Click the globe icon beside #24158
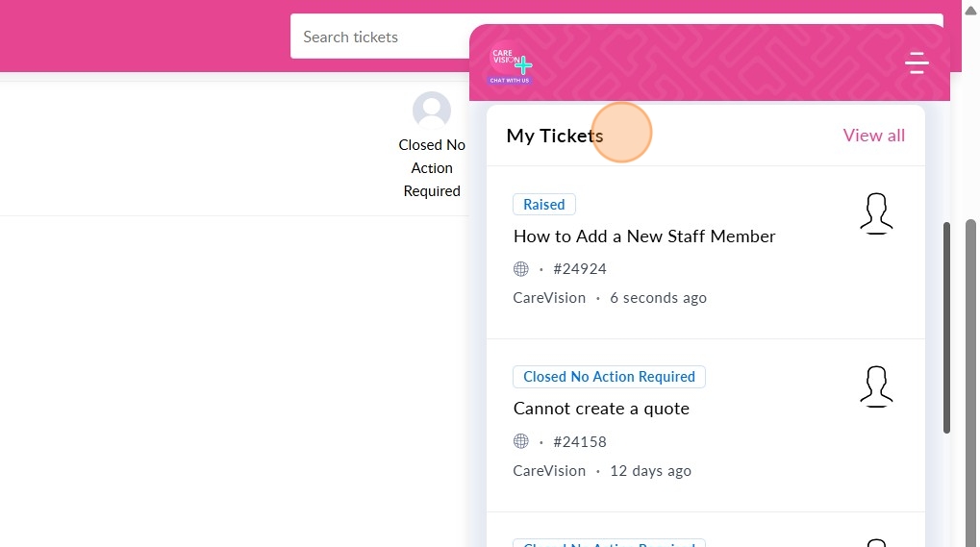This screenshot has height=547, width=980. 521,441
